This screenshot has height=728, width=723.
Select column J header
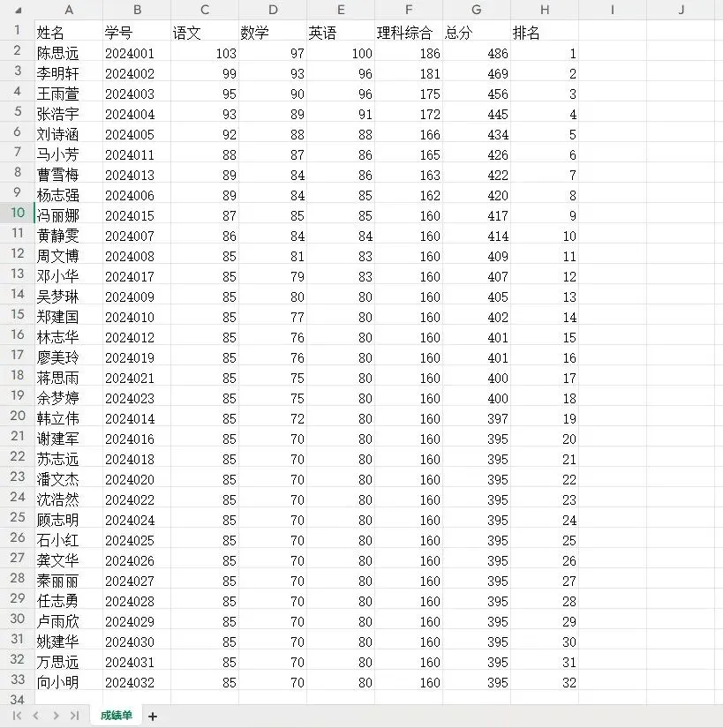point(681,10)
